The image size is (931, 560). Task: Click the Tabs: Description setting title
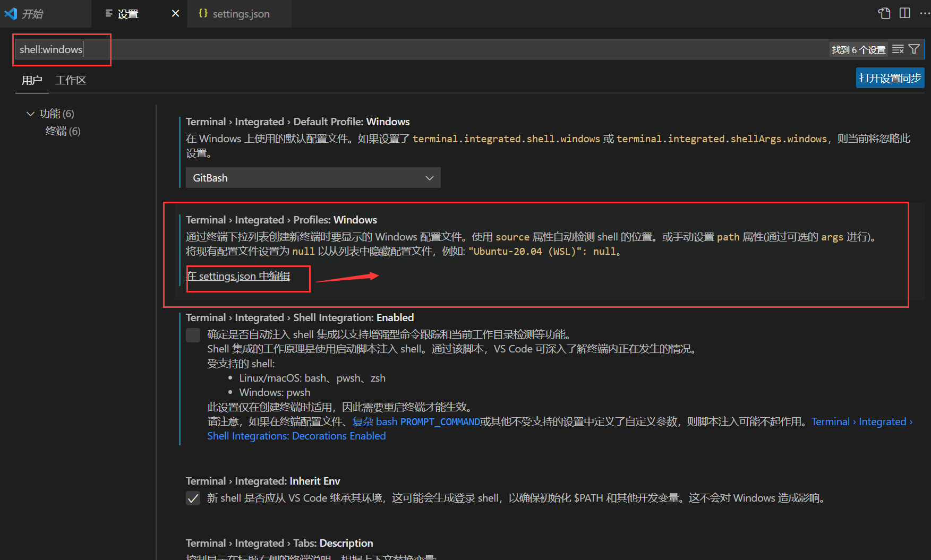click(x=279, y=543)
